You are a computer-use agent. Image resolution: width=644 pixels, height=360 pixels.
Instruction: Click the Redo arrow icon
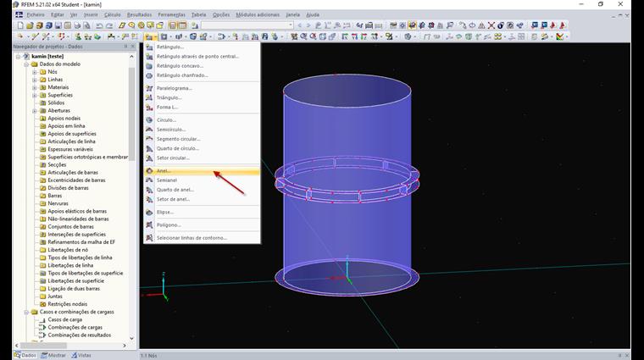(108, 25)
